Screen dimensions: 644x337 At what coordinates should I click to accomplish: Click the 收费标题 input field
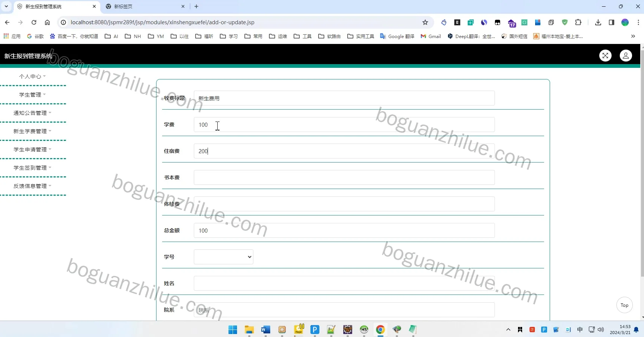point(344,98)
